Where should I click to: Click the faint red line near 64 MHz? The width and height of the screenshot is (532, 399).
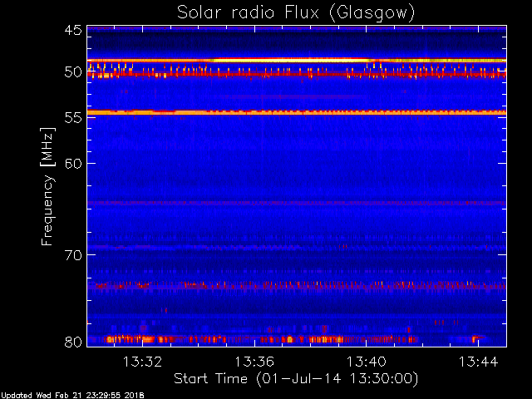297,203
